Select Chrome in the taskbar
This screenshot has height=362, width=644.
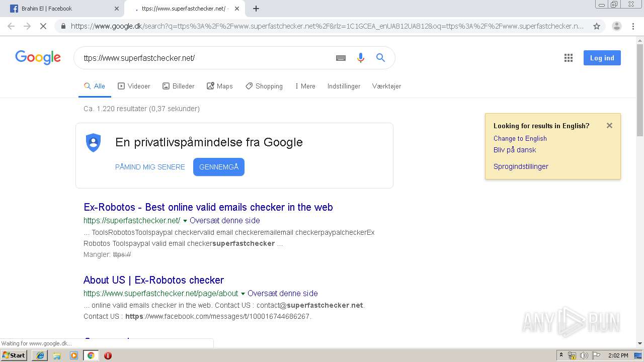pos(91,355)
